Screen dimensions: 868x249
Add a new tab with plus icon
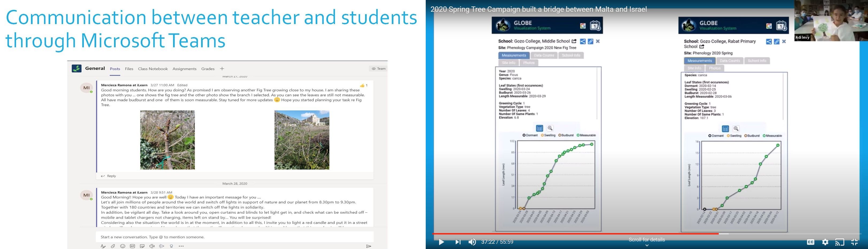tap(222, 69)
